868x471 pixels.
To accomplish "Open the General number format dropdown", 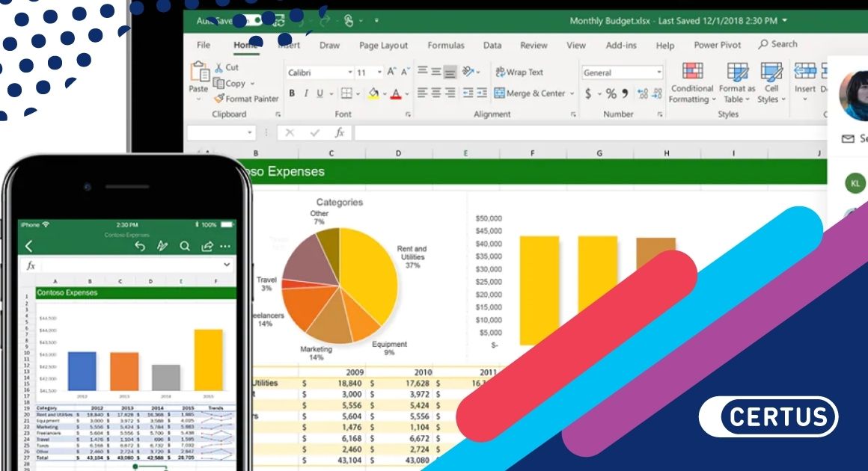I will (x=658, y=73).
